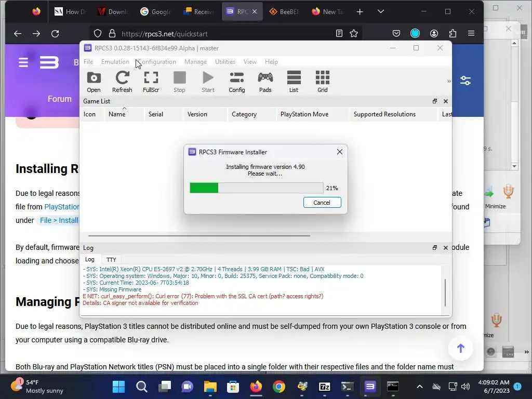Open Google Chrome from the taskbar
This screenshot has height=399, width=532.
point(279,387)
